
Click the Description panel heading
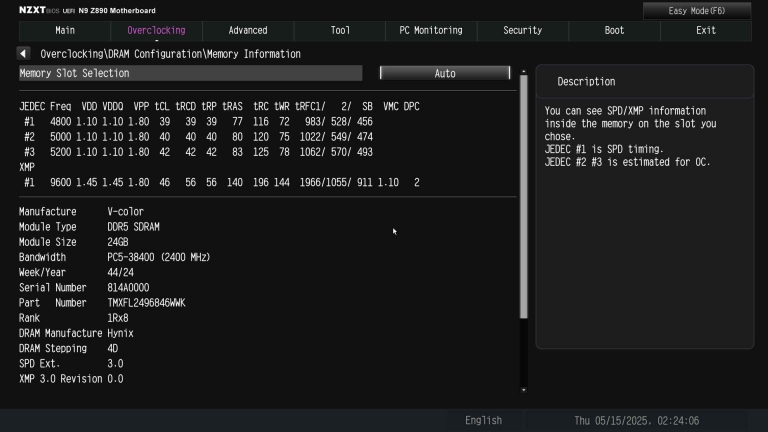coord(586,82)
